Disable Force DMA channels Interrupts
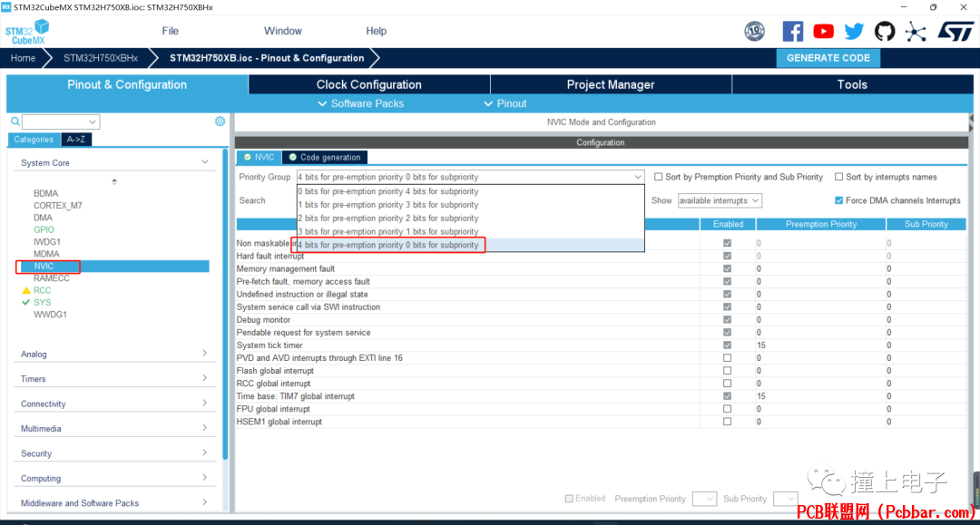Screen dimensions: 980x525 click(x=838, y=200)
